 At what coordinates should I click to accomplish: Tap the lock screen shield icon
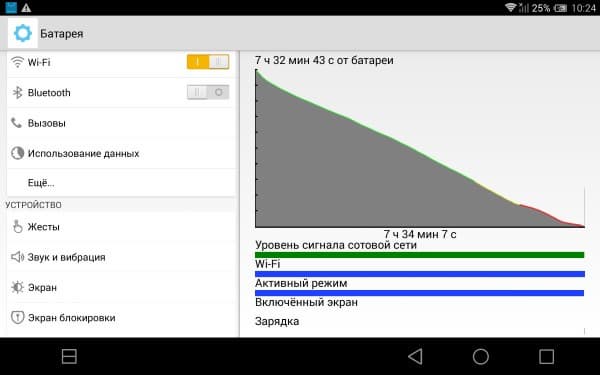point(17,317)
